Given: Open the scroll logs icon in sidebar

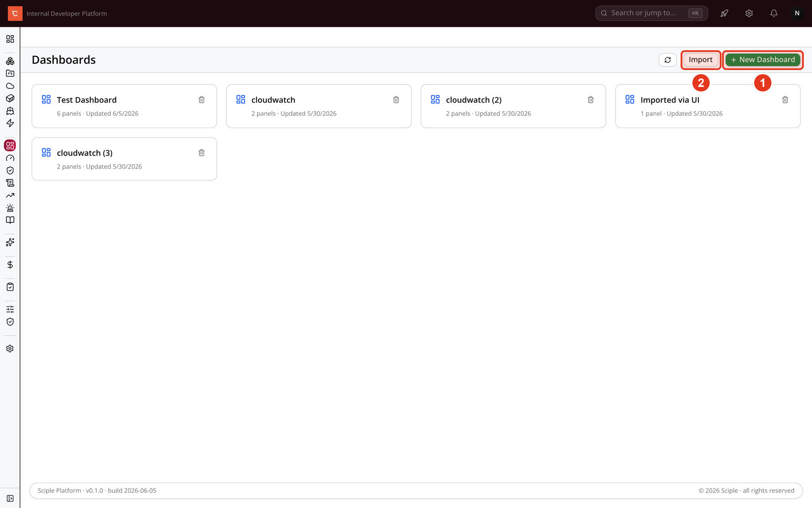Looking at the screenshot, I should coord(10,183).
